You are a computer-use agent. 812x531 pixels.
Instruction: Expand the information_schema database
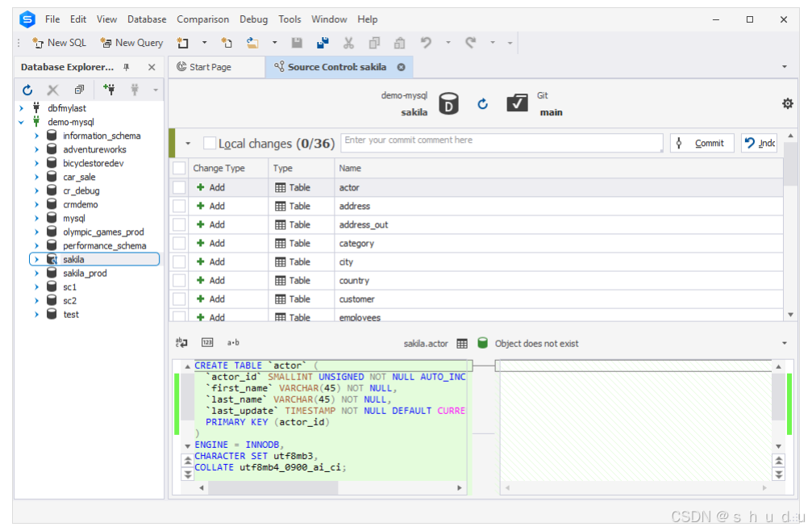(x=37, y=136)
